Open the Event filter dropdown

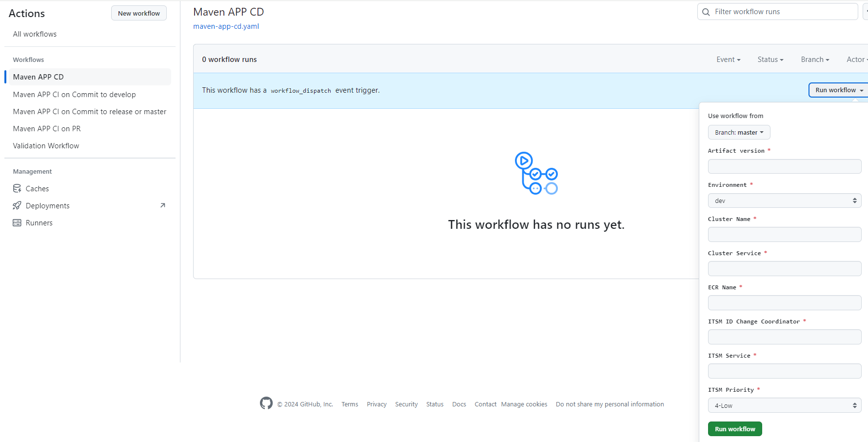[x=728, y=60]
